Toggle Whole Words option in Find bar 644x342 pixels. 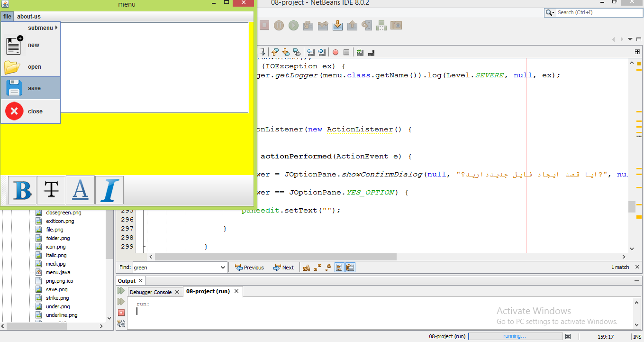tap(317, 268)
